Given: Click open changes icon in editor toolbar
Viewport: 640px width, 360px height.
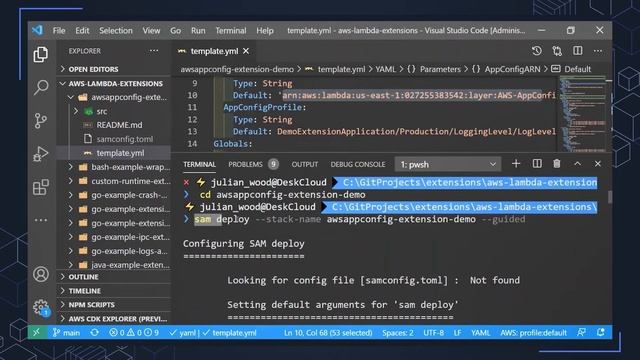Looking at the screenshot, I should 557,51.
